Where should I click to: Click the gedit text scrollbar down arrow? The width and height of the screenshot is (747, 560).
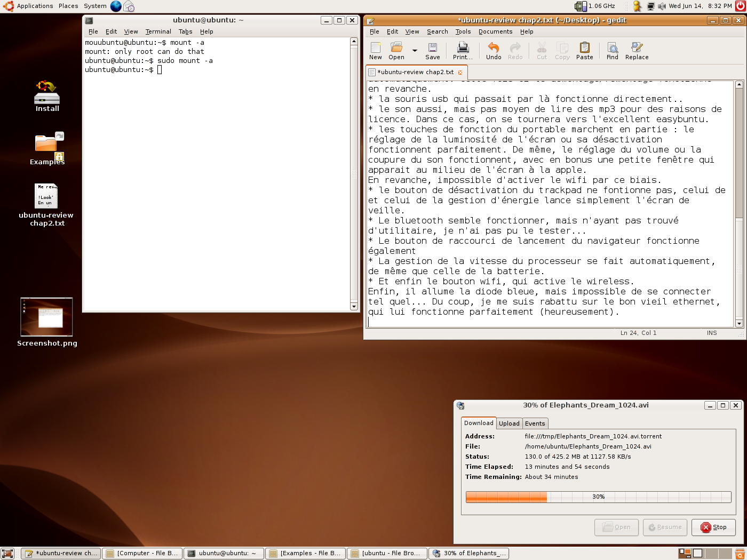tap(739, 323)
